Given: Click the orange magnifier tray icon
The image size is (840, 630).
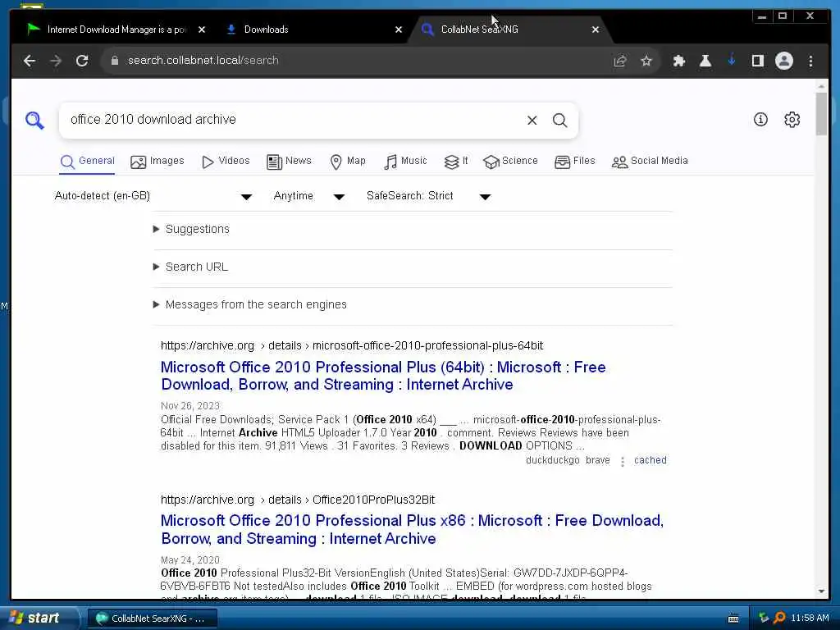Looking at the screenshot, I should (779, 619).
